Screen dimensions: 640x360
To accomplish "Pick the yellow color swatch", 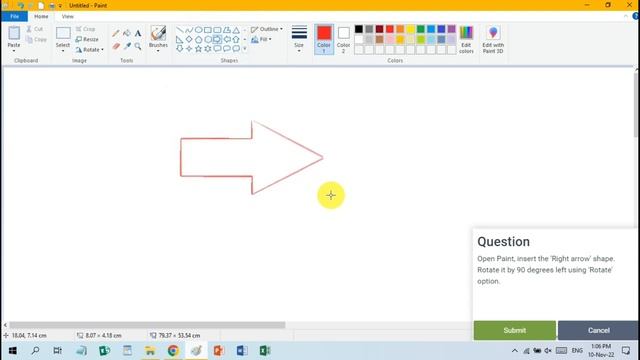I will coord(410,29).
